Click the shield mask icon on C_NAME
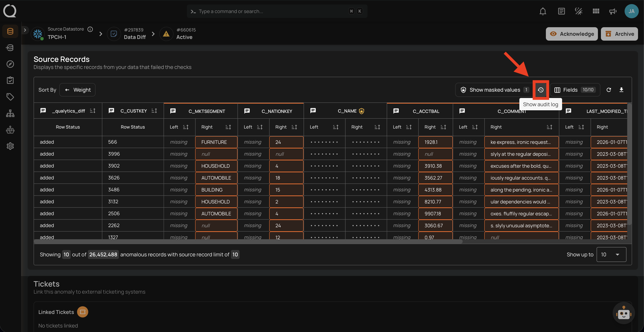 362,111
